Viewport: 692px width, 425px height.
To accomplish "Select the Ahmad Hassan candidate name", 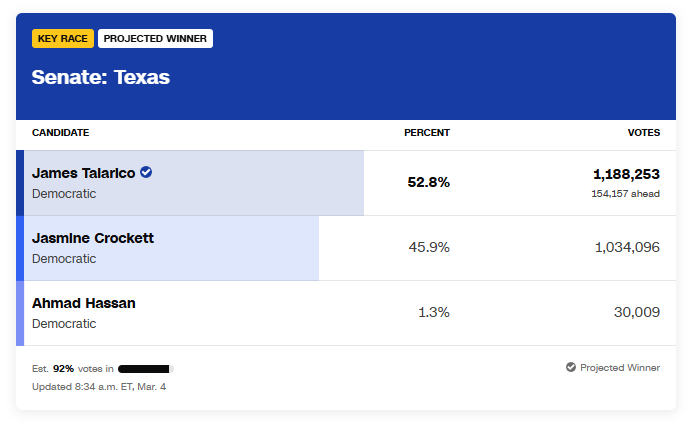I will 84,303.
